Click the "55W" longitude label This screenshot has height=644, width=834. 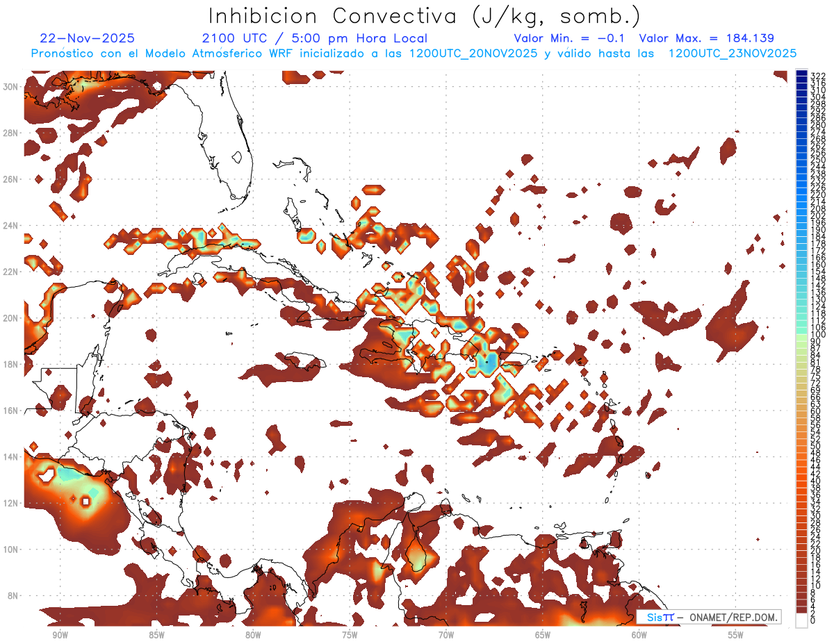(x=736, y=635)
